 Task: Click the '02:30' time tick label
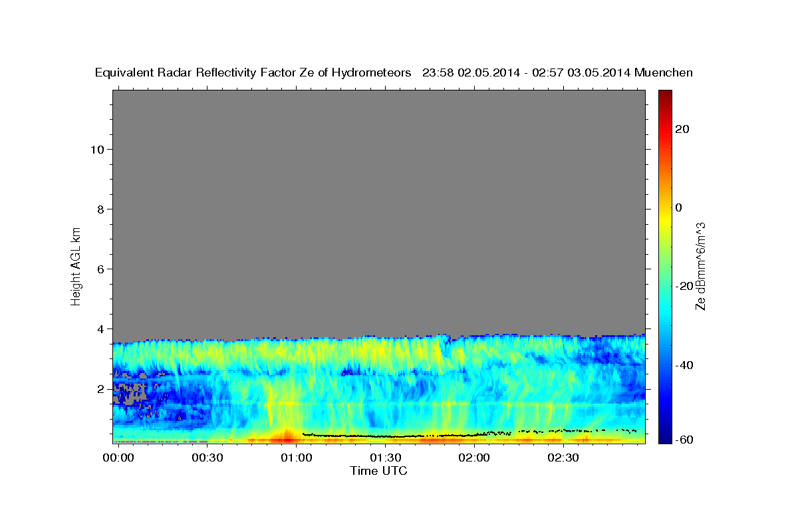tap(563, 458)
